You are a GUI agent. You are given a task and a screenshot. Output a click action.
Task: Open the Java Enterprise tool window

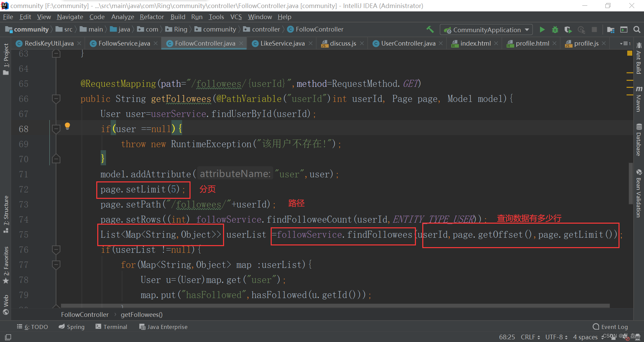tap(163, 327)
